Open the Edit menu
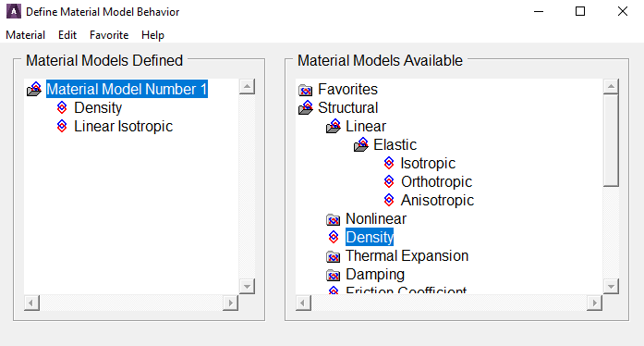 [67, 35]
